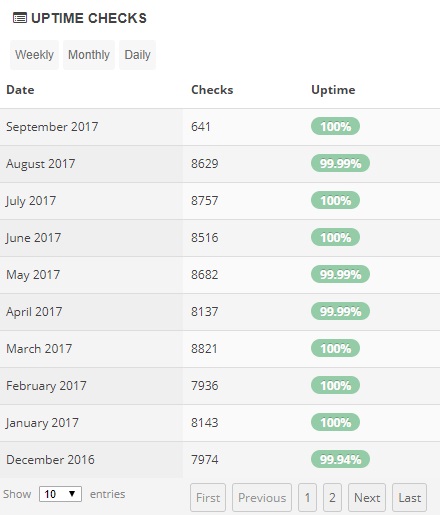Select the September 2017 row

coord(220,127)
